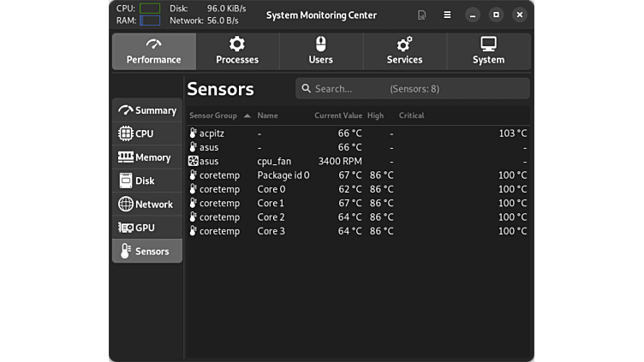The image size is (644, 362).
Task: Click in the sensor search field
Action: tap(347, 89)
